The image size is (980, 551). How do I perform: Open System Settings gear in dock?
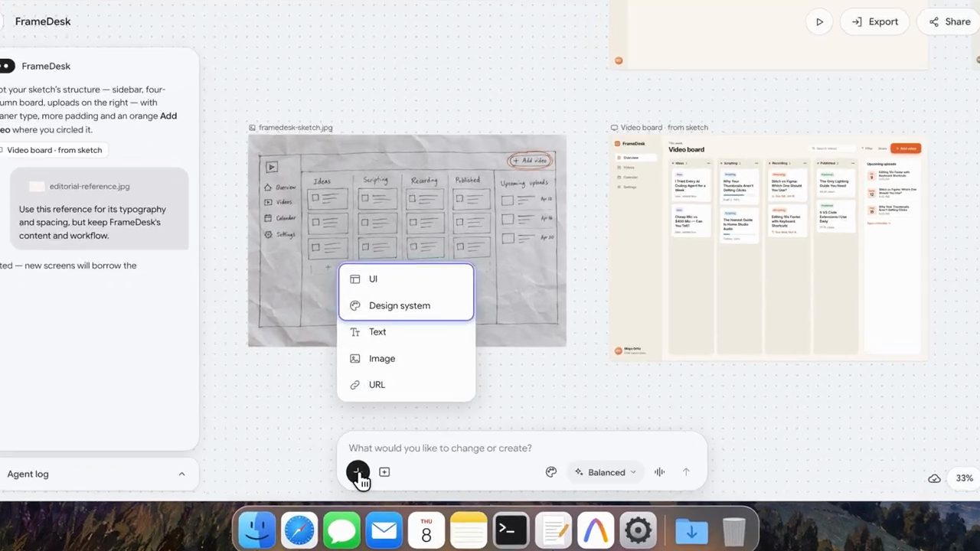[x=638, y=530]
